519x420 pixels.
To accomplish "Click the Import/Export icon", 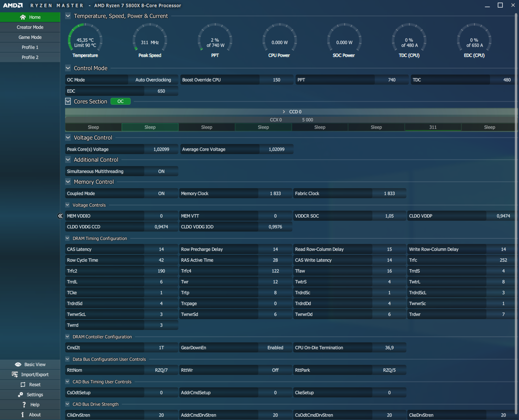I will [x=15, y=374].
